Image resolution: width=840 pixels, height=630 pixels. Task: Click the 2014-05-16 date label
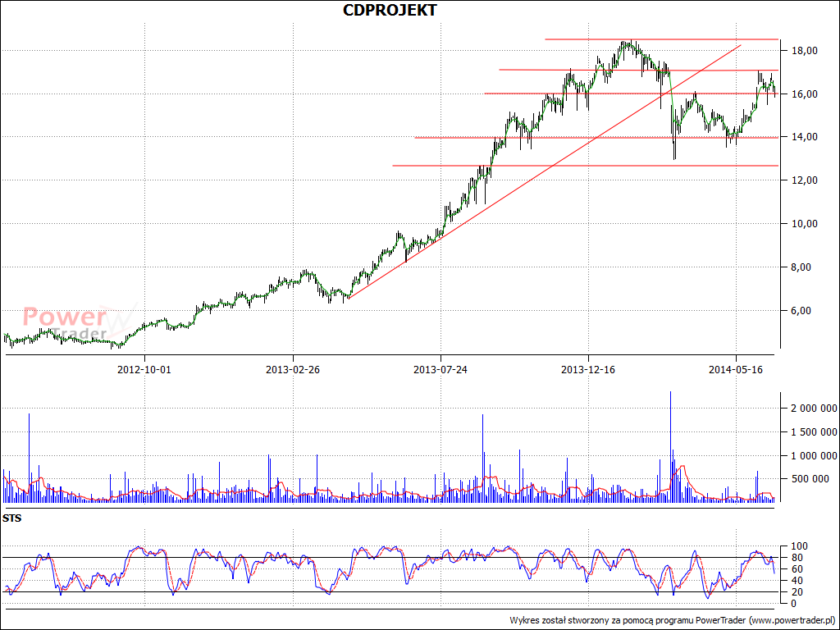[736, 370]
